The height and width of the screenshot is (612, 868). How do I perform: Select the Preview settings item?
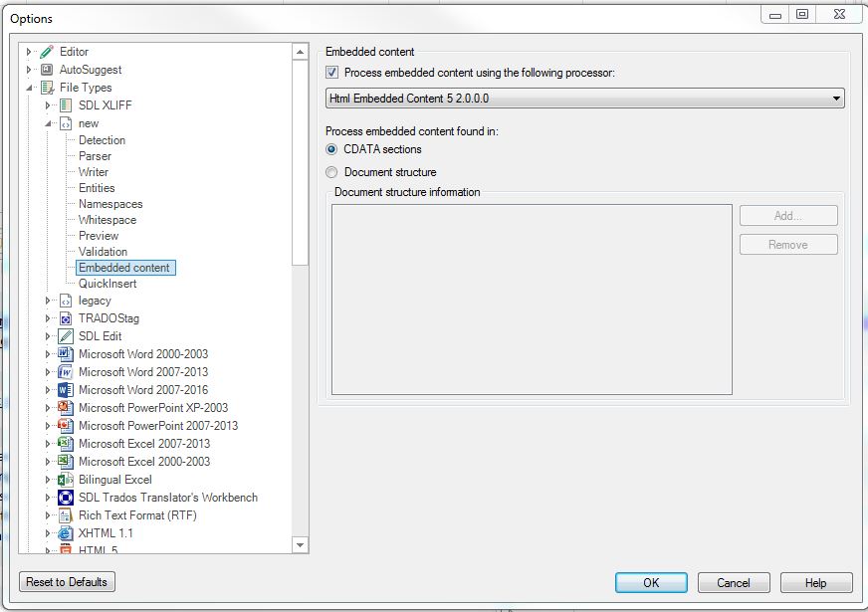tap(98, 236)
